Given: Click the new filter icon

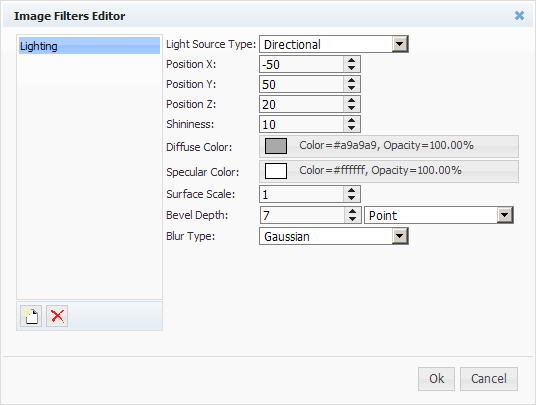Looking at the screenshot, I should click(x=31, y=316).
